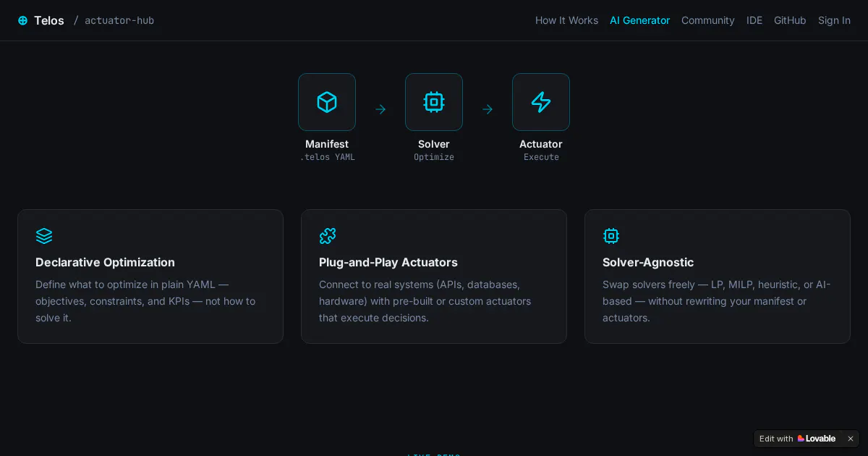
Task: Go to AI Generator
Action: 639,20
